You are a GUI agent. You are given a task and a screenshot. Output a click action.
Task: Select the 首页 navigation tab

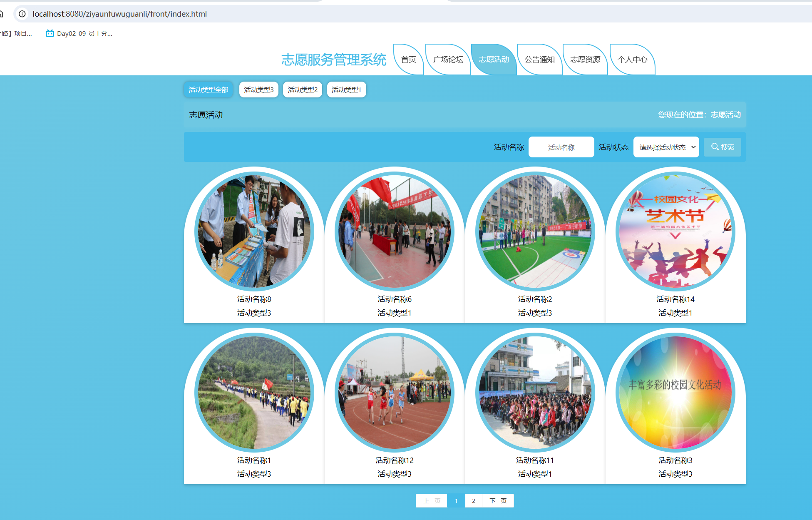(x=408, y=60)
